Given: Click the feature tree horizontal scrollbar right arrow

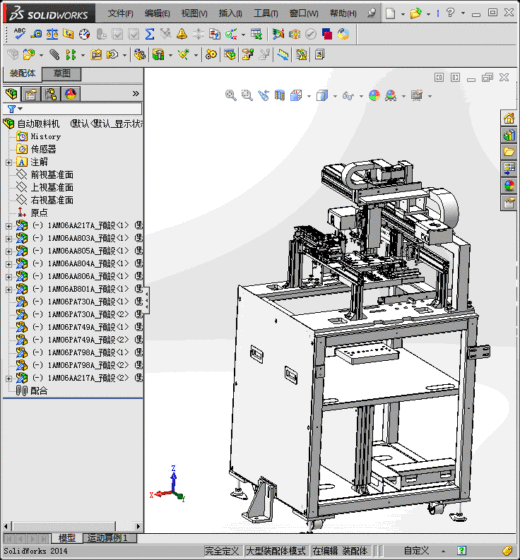Looking at the screenshot, I should pyautogui.click(x=138, y=526).
